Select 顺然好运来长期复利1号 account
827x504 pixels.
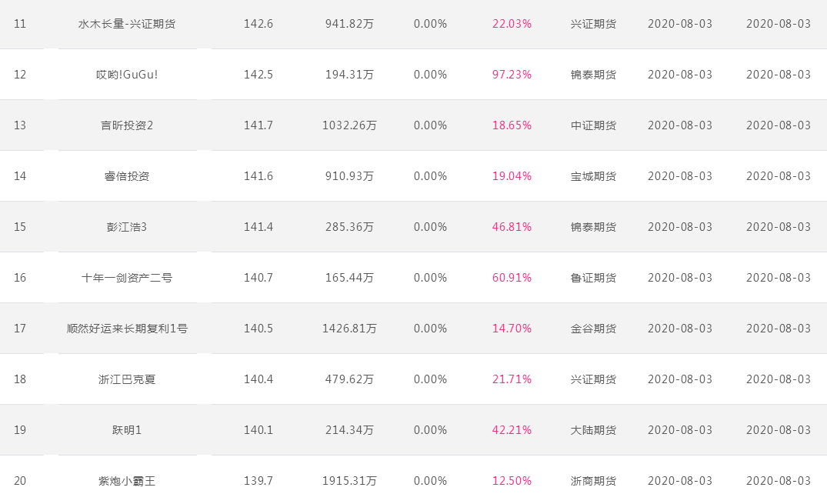pos(127,329)
